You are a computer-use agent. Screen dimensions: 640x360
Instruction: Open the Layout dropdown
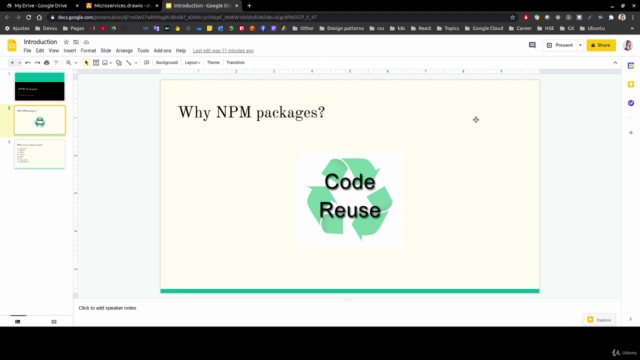tap(192, 63)
